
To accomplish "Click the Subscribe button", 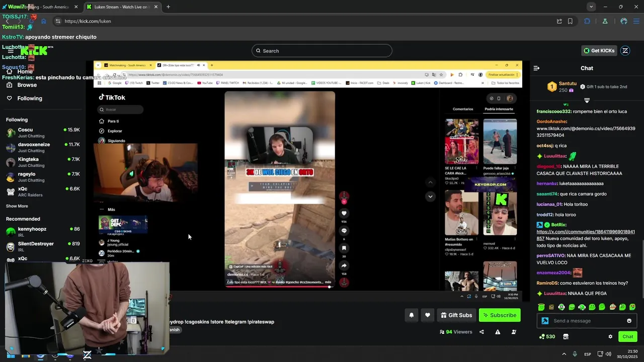I will 500,315.
